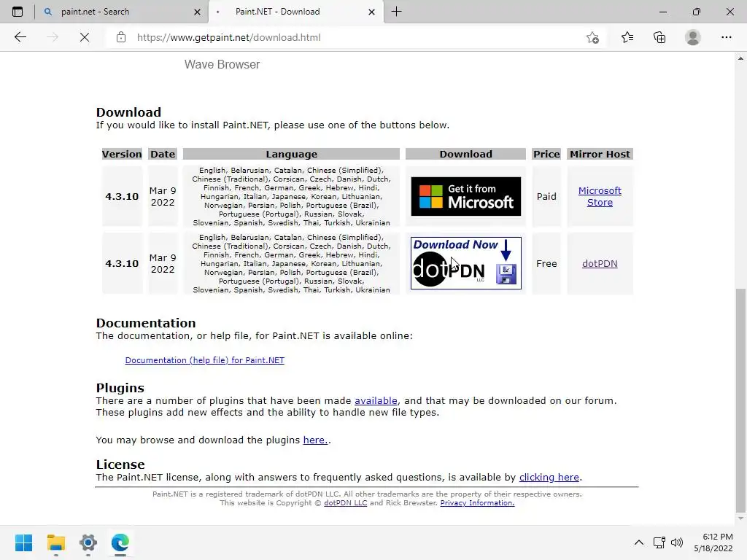The height and width of the screenshot is (560, 747).
Task: Open the Collections panel
Action: coord(659,37)
